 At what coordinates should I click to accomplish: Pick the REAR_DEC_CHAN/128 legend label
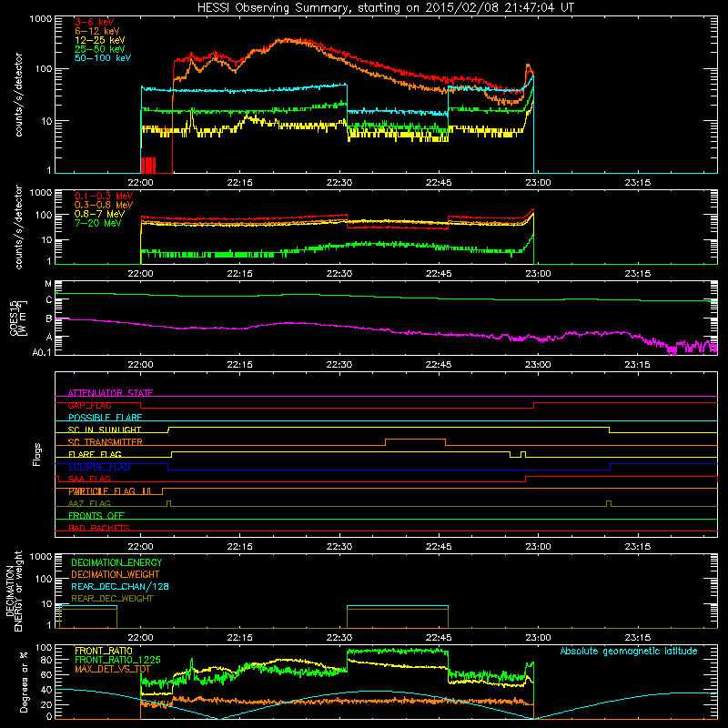click(120, 586)
